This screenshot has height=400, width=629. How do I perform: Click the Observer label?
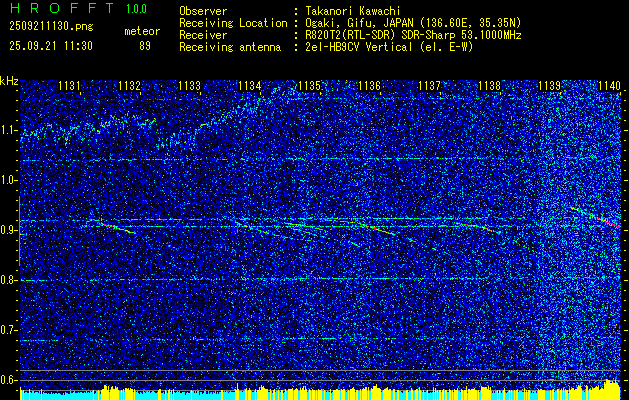pos(203,11)
